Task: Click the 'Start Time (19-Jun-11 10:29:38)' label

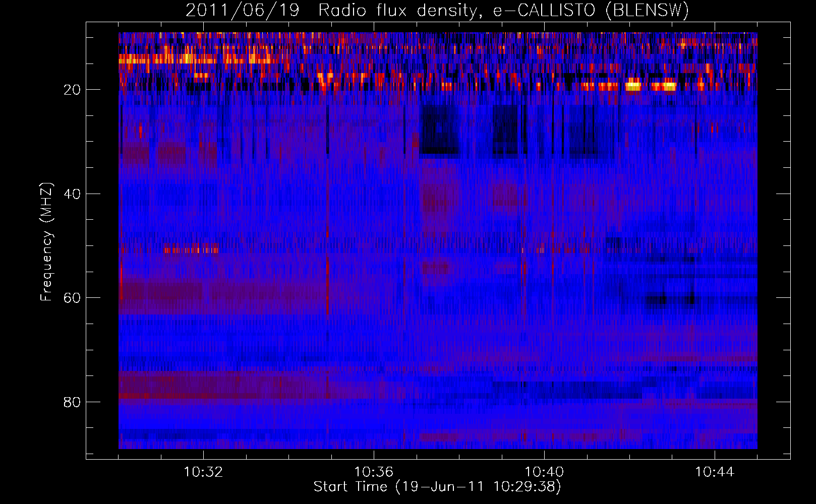Action: (437, 487)
